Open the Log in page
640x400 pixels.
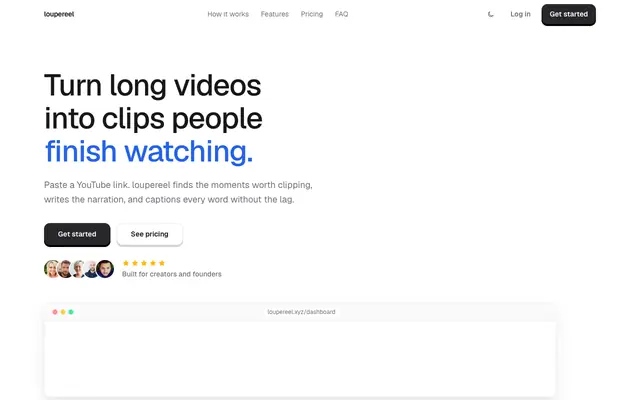[x=520, y=14]
